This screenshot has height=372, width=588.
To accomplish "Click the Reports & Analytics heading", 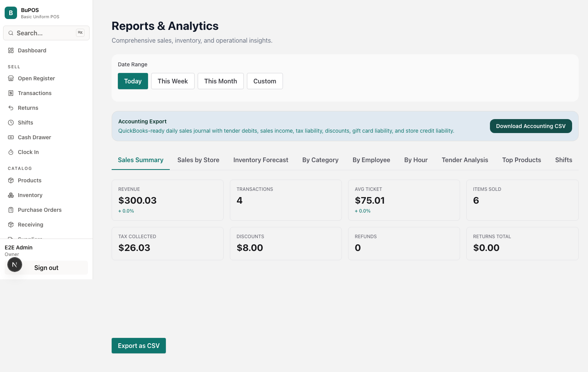I will pyautogui.click(x=165, y=26).
